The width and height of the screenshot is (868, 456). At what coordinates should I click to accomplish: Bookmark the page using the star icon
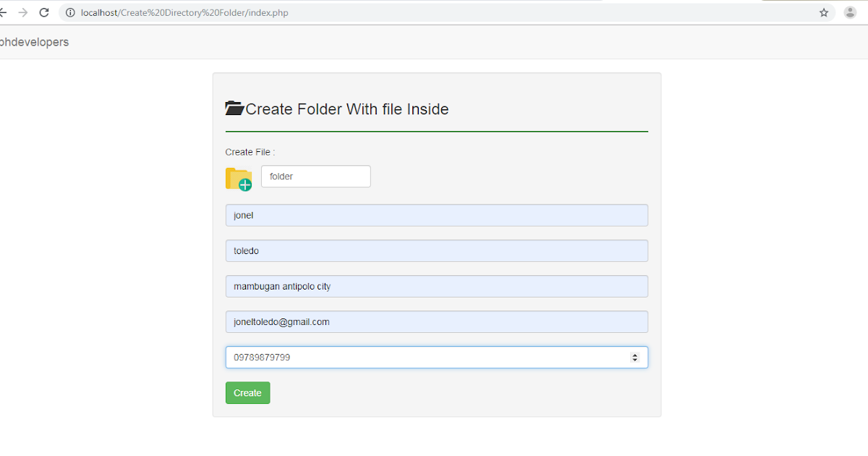tap(824, 12)
